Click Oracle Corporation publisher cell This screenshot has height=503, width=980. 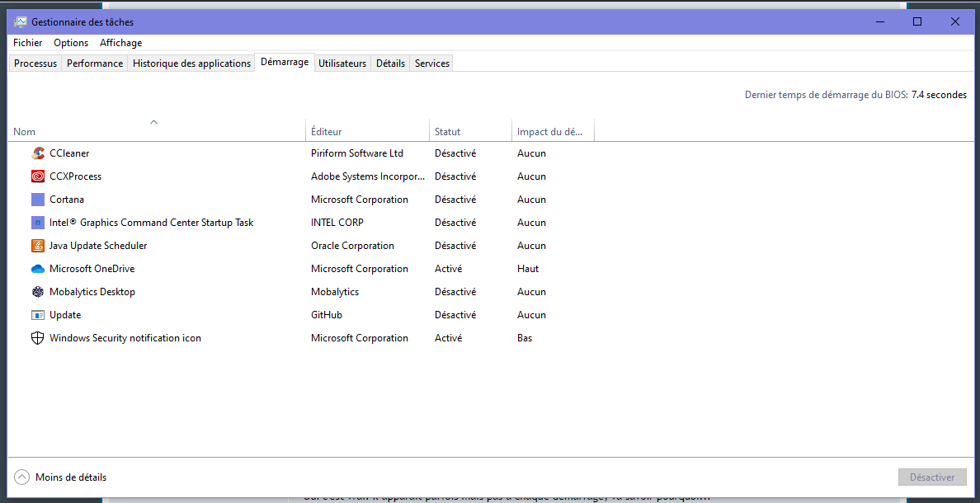(x=352, y=246)
